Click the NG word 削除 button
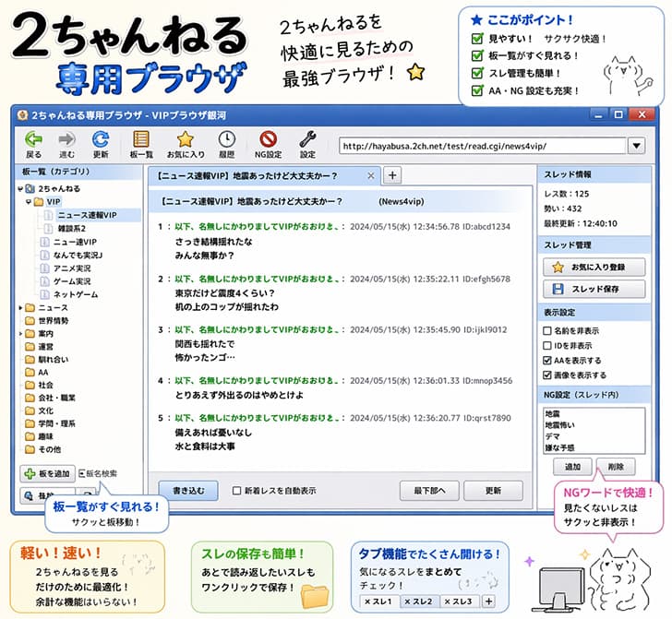 click(616, 467)
